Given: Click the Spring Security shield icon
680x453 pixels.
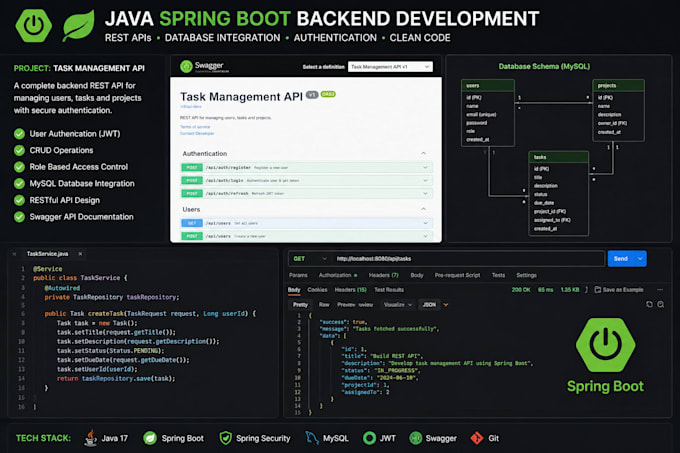Looking at the screenshot, I should [225, 438].
